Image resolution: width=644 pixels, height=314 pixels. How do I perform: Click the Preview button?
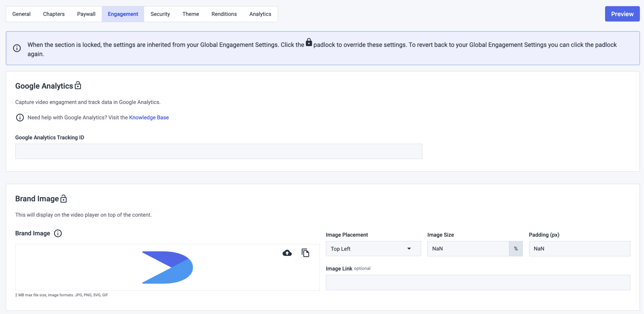point(622,14)
